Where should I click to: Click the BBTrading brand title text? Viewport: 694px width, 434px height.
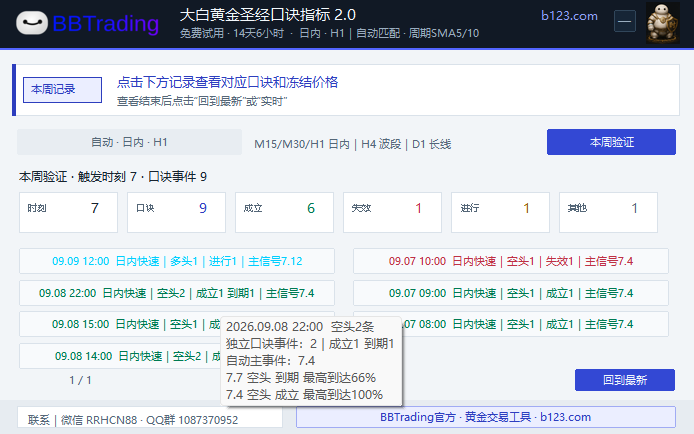106,23
